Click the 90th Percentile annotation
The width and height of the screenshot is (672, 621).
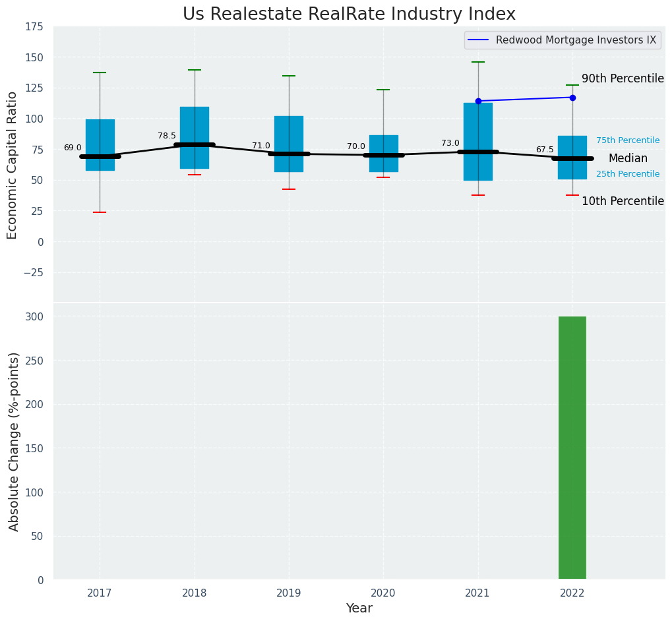click(623, 78)
